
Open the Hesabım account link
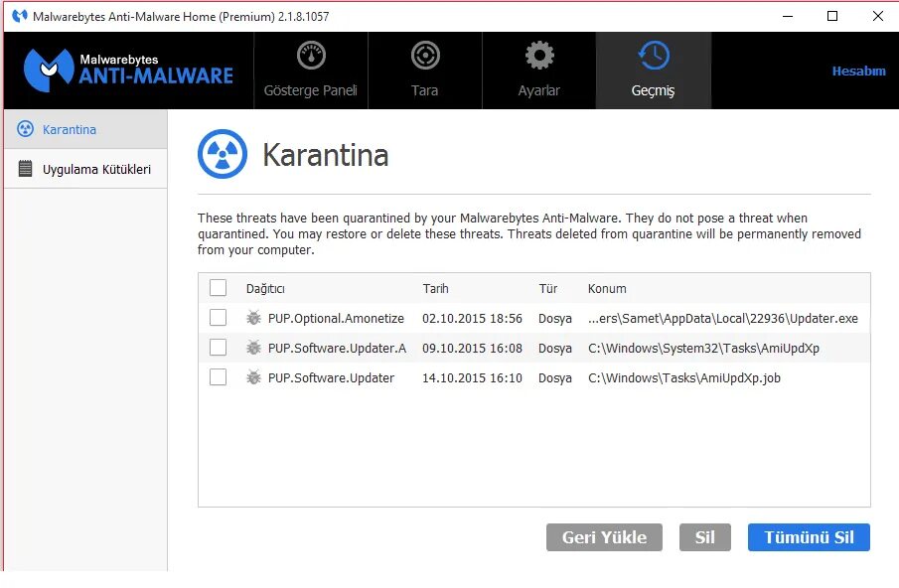point(859,72)
